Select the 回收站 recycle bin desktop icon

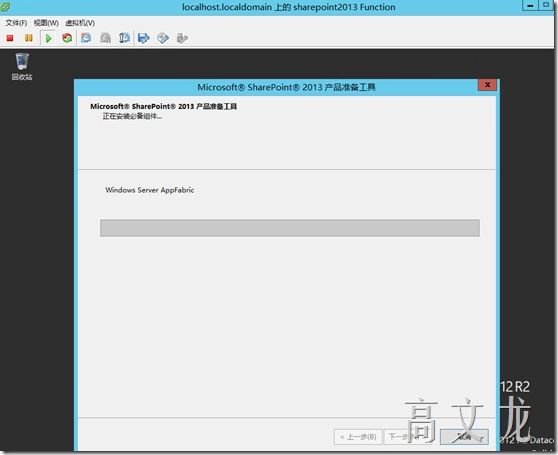22,67
